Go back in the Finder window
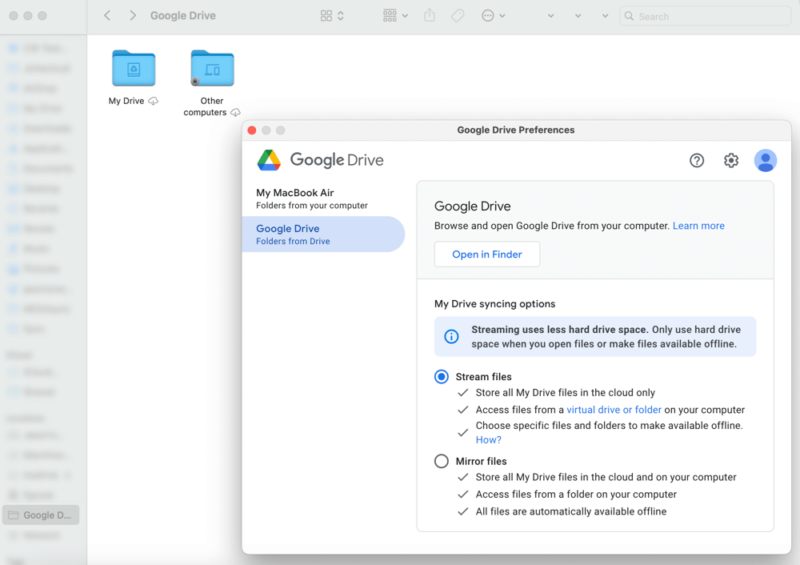Image resolution: width=800 pixels, height=565 pixels. [107, 15]
